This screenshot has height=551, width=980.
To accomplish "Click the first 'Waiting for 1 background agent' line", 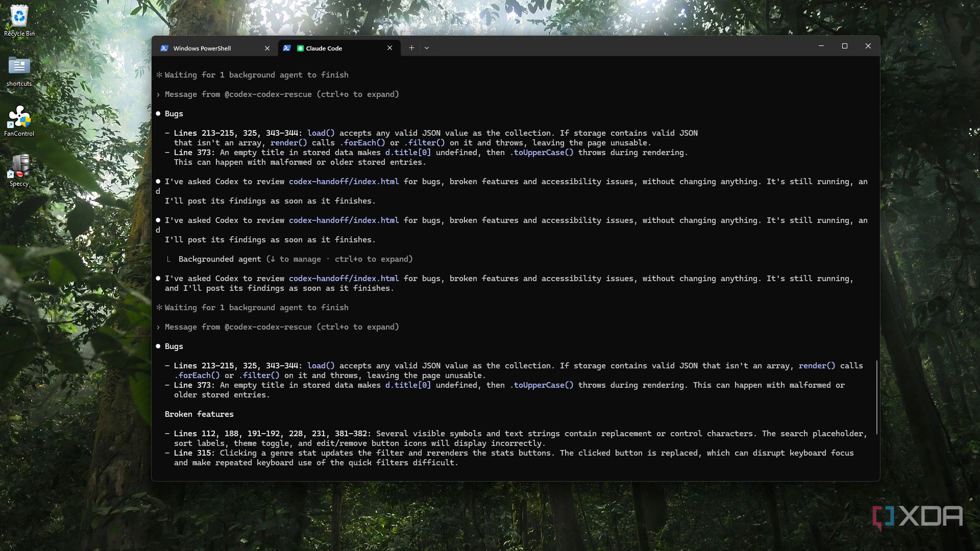I will (x=252, y=75).
